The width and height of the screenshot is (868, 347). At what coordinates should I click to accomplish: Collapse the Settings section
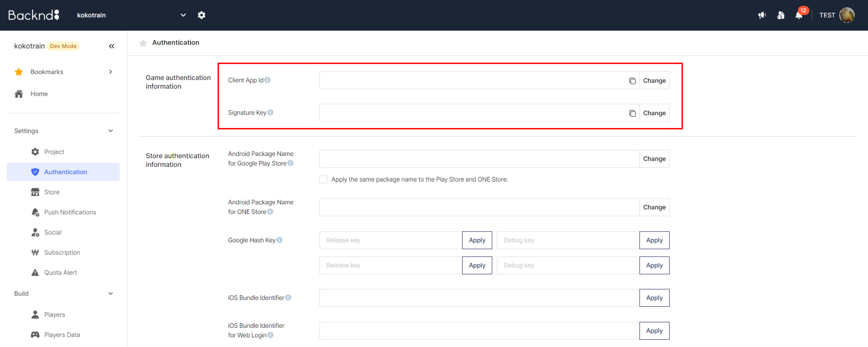[x=110, y=131]
